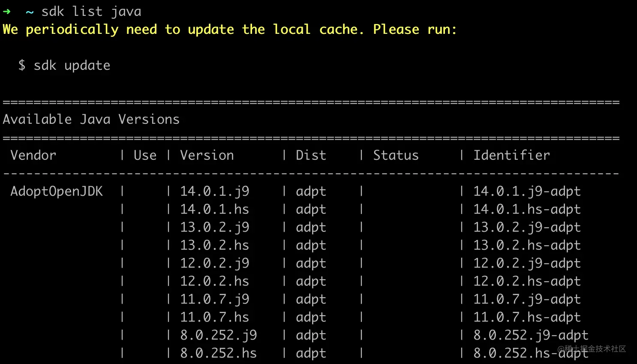This screenshot has width=637, height=364.
Task: Click 'adpt' dist in the 8.0.252.hs row
Action: point(311,353)
